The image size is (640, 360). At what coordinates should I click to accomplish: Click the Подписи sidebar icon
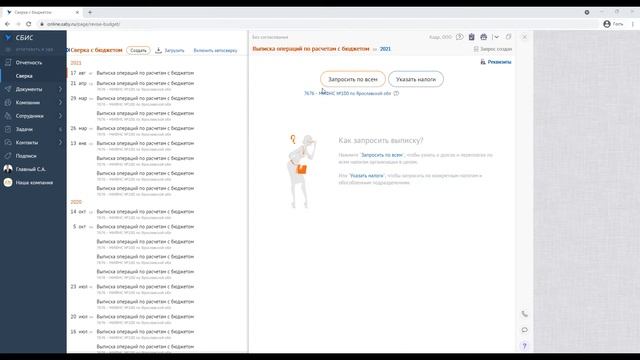[x=8, y=156]
